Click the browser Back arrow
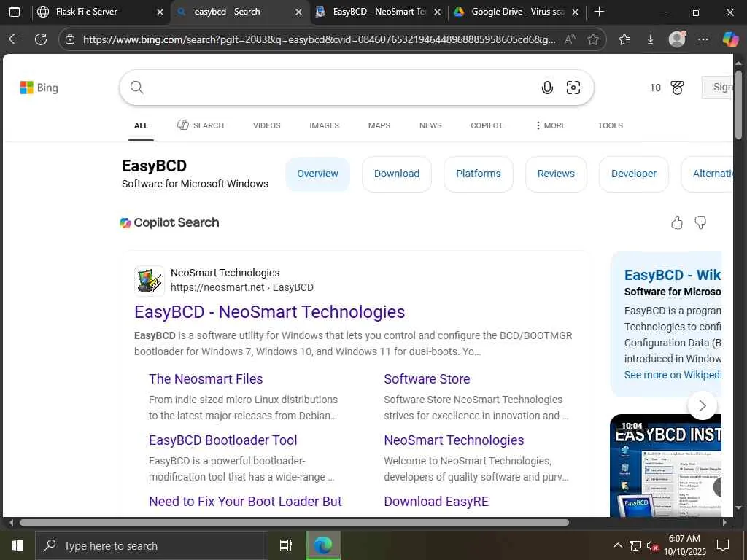 15,39
